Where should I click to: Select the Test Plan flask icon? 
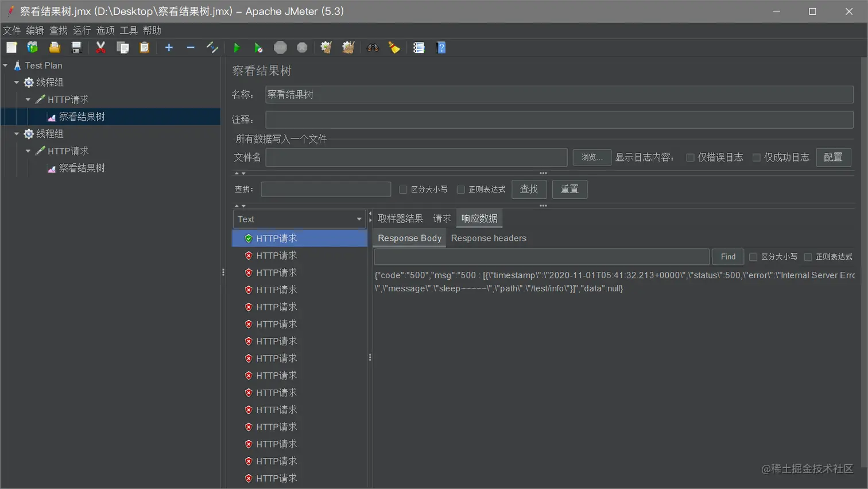click(x=17, y=66)
